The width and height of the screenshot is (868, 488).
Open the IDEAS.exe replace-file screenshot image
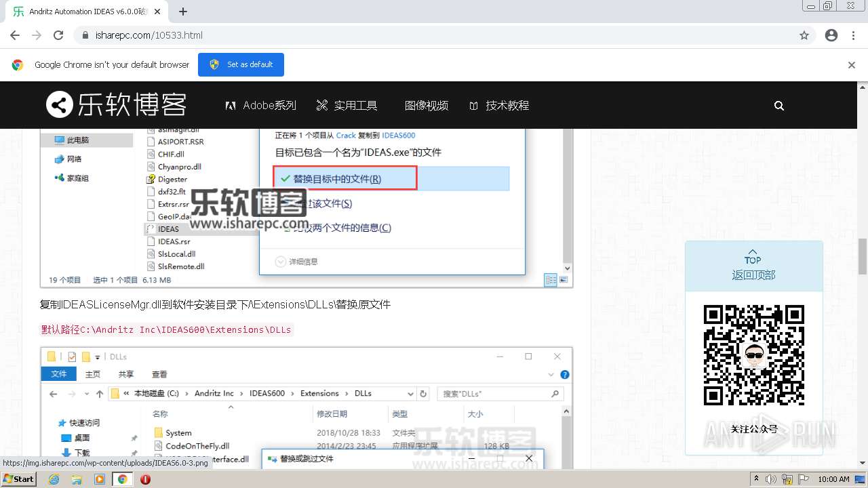click(x=307, y=208)
